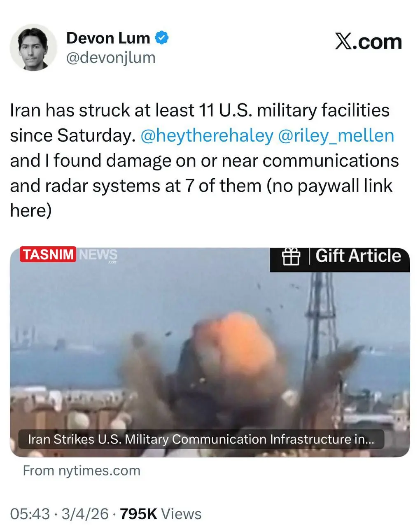This screenshot has width=420, height=527.
Task: Open the Devon Lum display name
Action: click(108, 38)
